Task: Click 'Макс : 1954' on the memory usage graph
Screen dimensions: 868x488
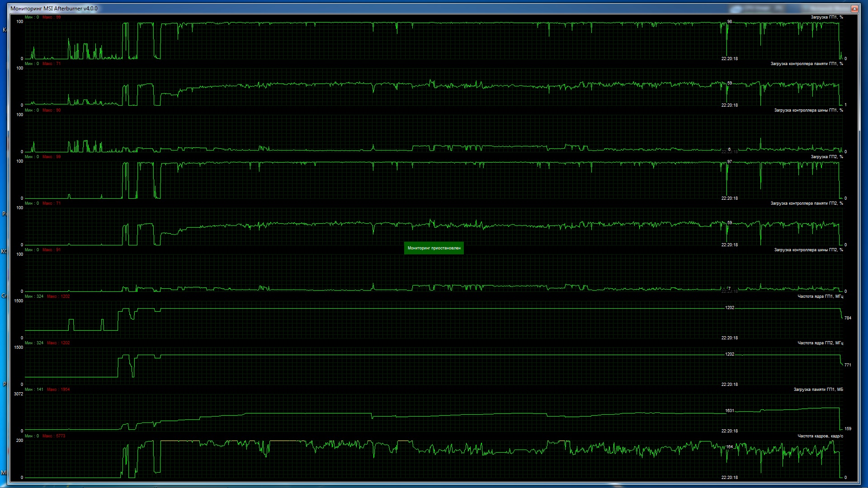Action: [x=58, y=389]
